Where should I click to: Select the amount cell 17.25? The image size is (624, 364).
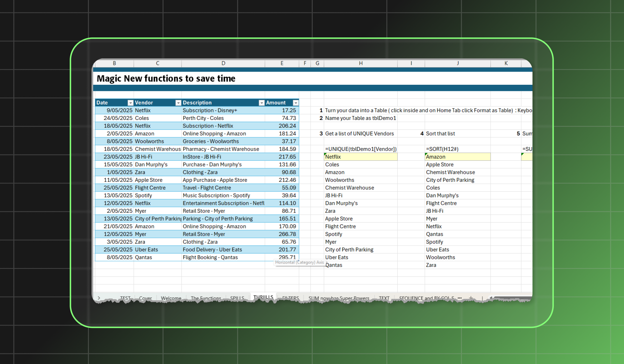pyautogui.click(x=282, y=110)
